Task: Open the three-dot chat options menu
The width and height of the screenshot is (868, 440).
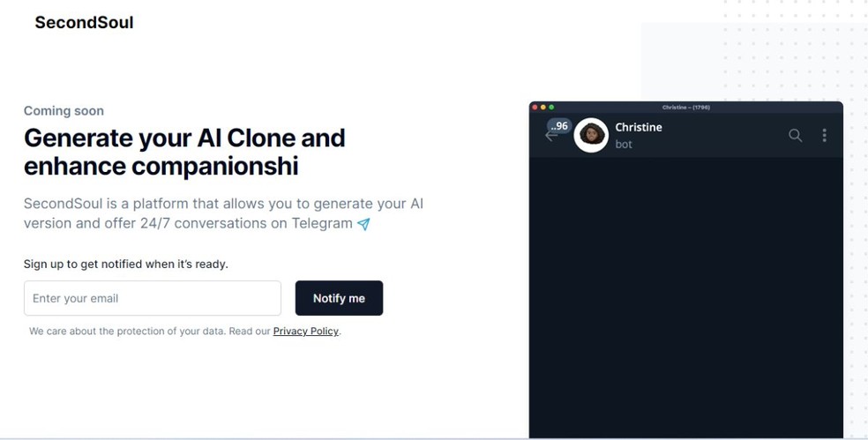Action: click(x=824, y=135)
